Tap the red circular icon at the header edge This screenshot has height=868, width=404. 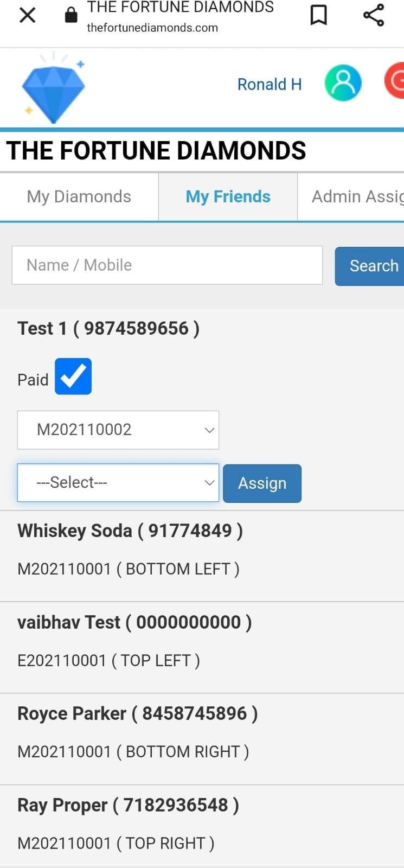pyautogui.click(x=395, y=81)
